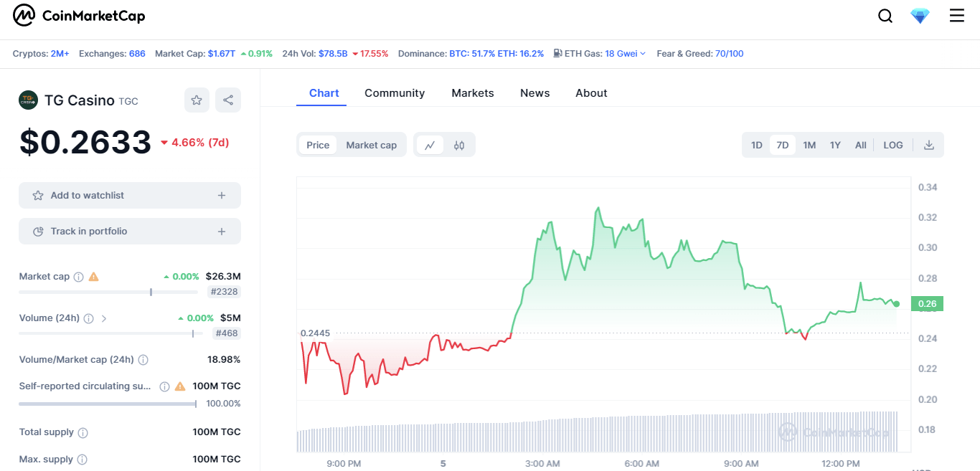Show Volume/Market cap info icon
Screen dimensions: 980x471
pos(143,360)
